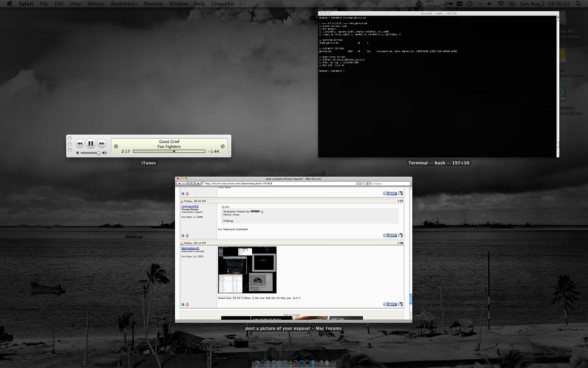Click multi-quote icon on post #18
Image resolution: width=588 pixels, height=368 pixels.
pyautogui.click(x=400, y=304)
